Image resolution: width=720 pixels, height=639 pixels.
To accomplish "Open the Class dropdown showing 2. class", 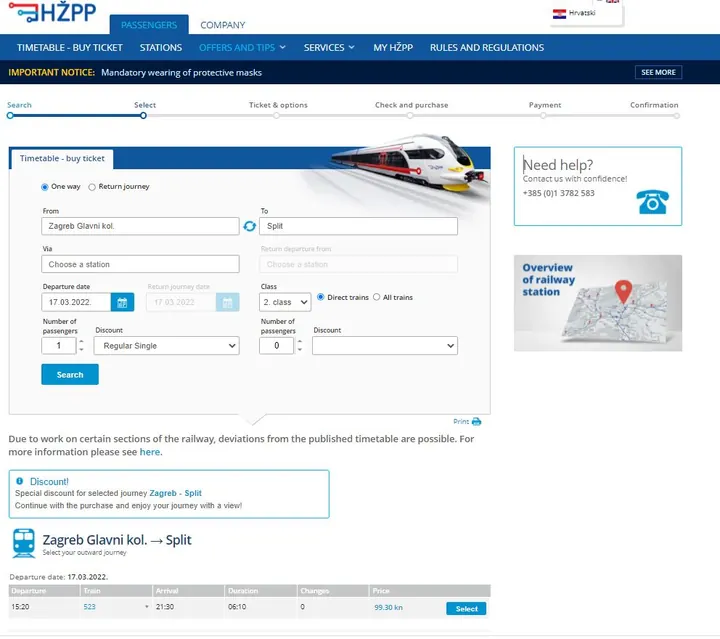I will [x=285, y=303].
